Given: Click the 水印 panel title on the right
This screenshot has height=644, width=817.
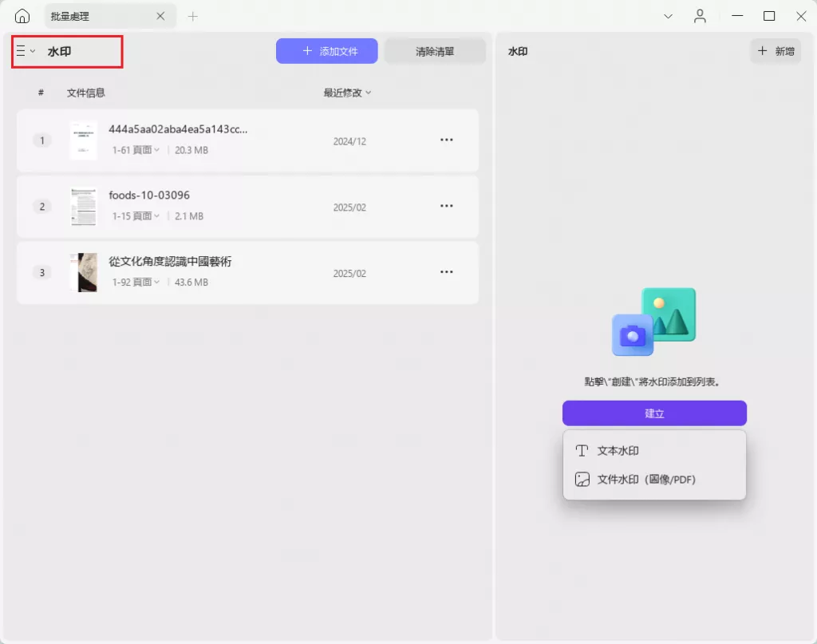Looking at the screenshot, I should [518, 51].
